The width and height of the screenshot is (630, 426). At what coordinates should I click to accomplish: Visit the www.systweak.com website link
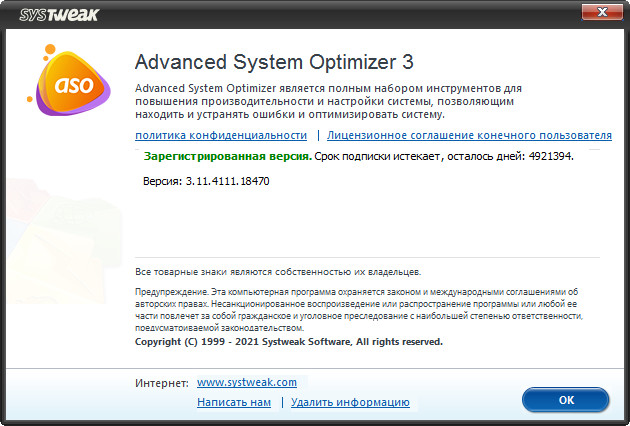pos(246,382)
